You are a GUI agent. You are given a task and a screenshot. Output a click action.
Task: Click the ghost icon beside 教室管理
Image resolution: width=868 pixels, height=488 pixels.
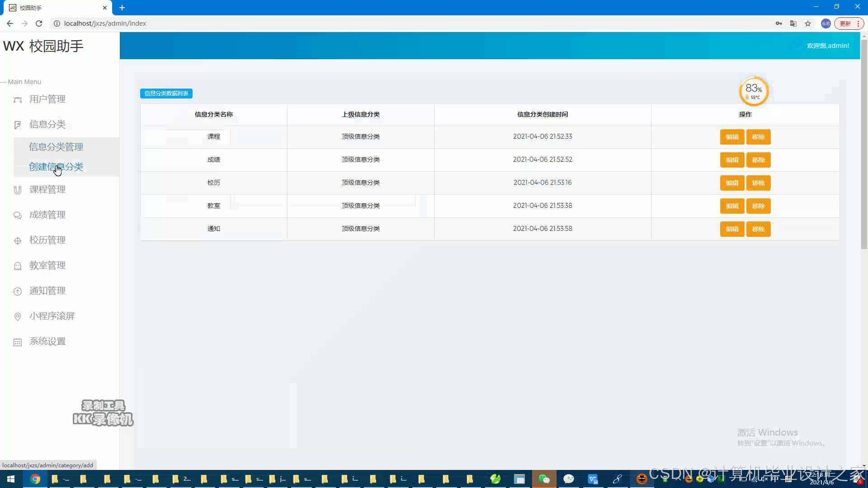click(x=18, y=266)
